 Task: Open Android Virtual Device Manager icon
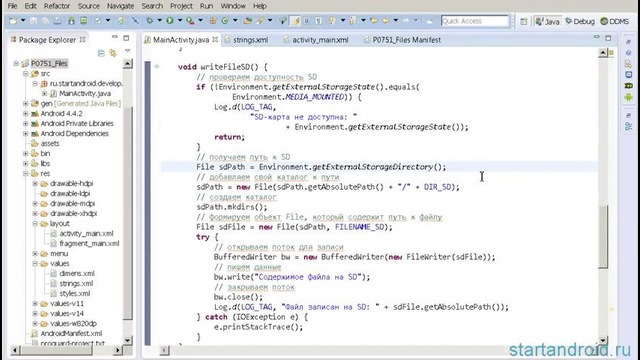[x=83, y=21]
